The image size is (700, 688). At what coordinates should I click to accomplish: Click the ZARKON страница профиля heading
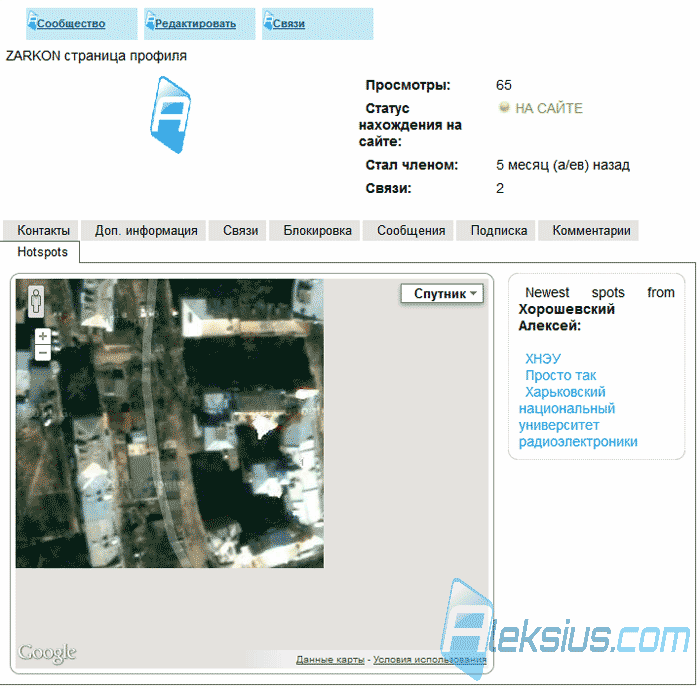(x=96, y=56)
